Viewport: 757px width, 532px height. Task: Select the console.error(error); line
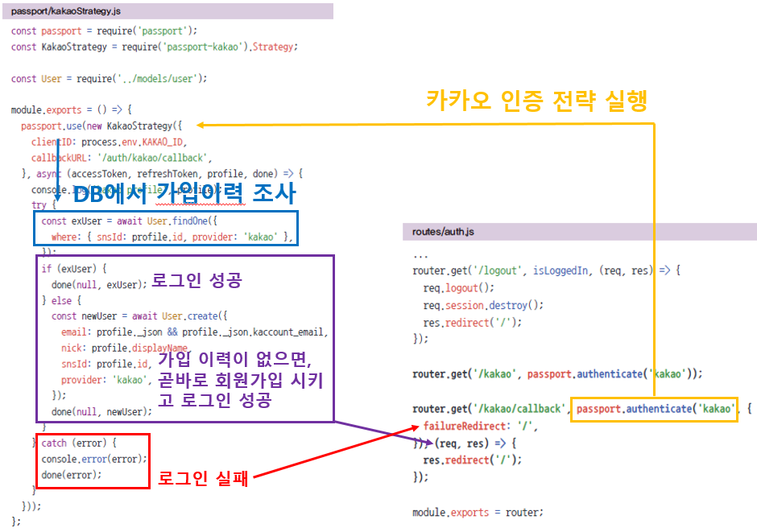(94, 459)
